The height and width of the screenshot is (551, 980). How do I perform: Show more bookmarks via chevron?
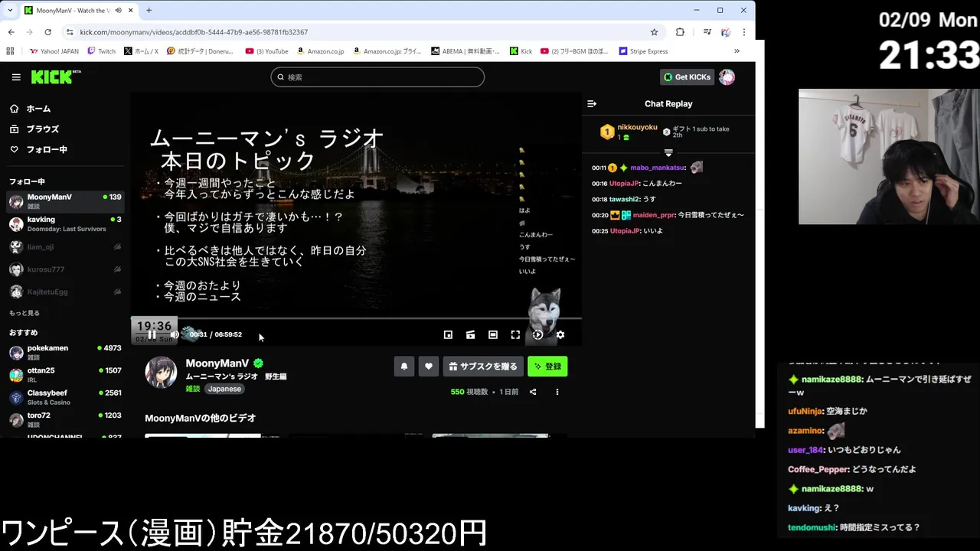(737, 51)
